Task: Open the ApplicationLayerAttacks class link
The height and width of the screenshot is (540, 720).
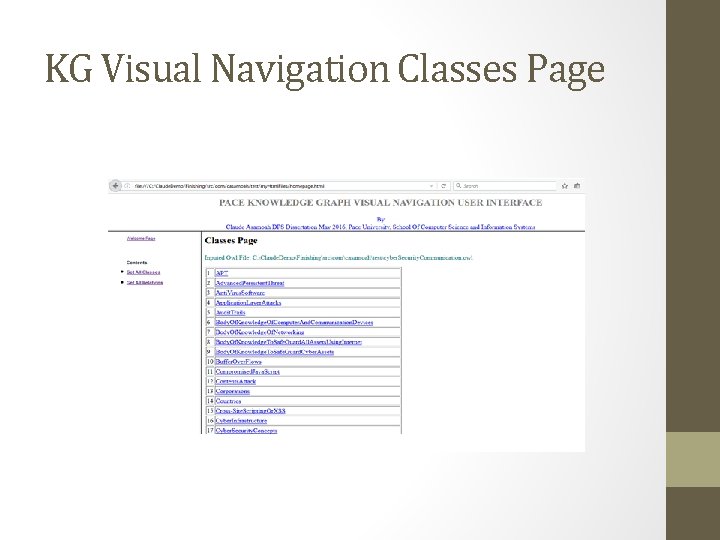Action: click(x=248, y=303)
